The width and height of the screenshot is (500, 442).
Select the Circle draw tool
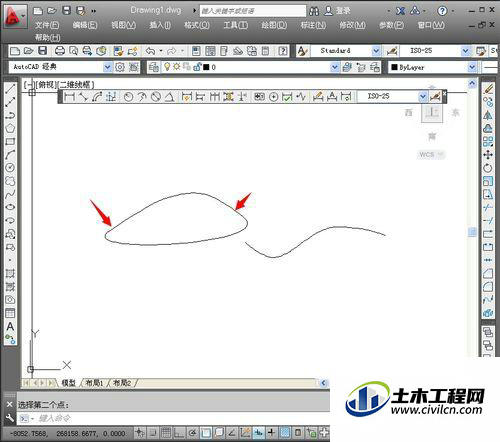pyautogui.click(x=10, y=167)
